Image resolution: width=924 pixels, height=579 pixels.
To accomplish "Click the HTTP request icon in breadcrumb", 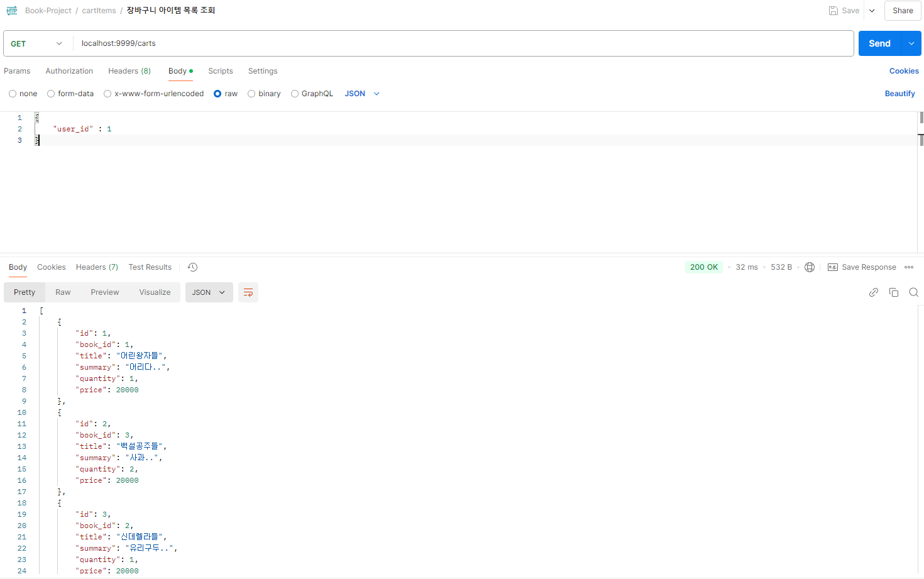I will tap(12, 11).
